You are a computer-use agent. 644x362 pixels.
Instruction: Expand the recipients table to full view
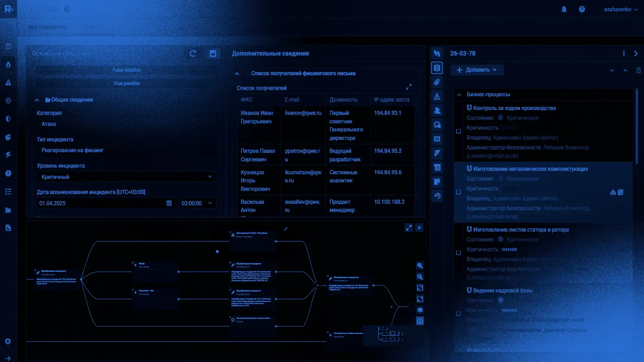[x=409, y=87]
